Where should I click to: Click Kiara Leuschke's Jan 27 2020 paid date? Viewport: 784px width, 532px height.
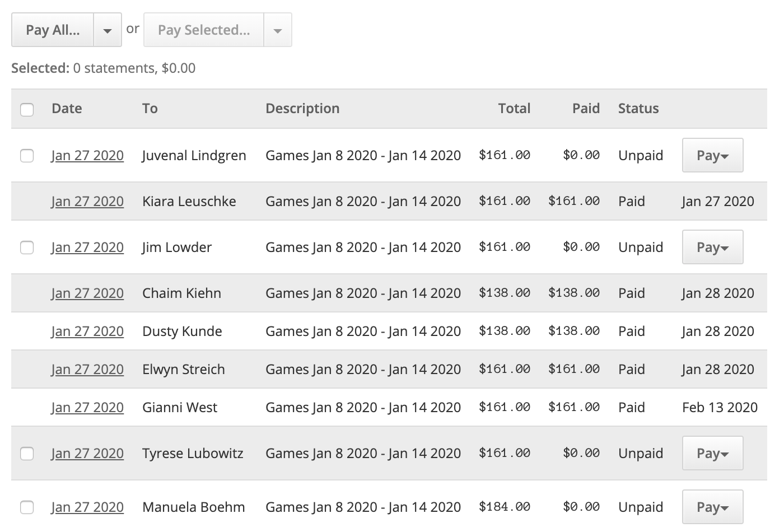(x=718, y=201)
